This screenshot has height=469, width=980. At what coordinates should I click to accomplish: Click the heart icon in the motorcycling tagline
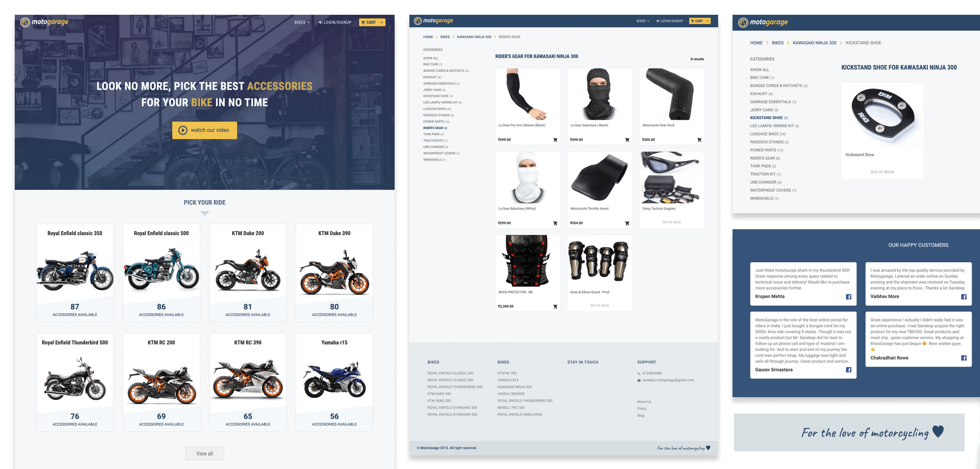[x=938, y=433]
